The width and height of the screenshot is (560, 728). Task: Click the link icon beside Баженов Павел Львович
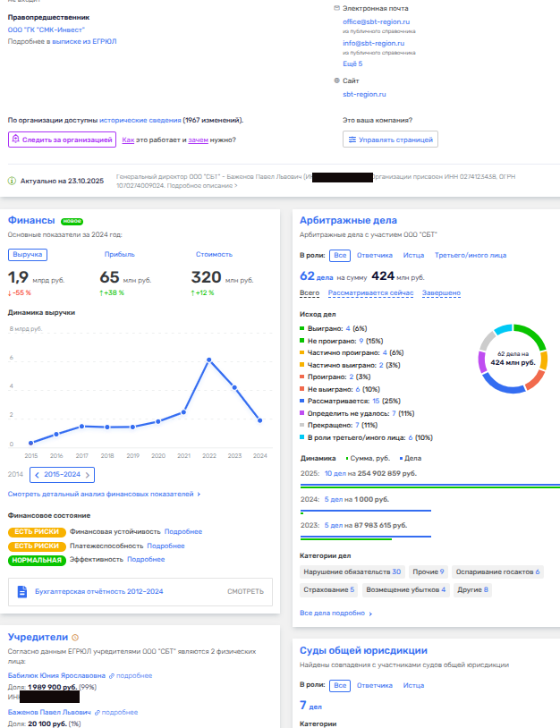tap(98, 712)
